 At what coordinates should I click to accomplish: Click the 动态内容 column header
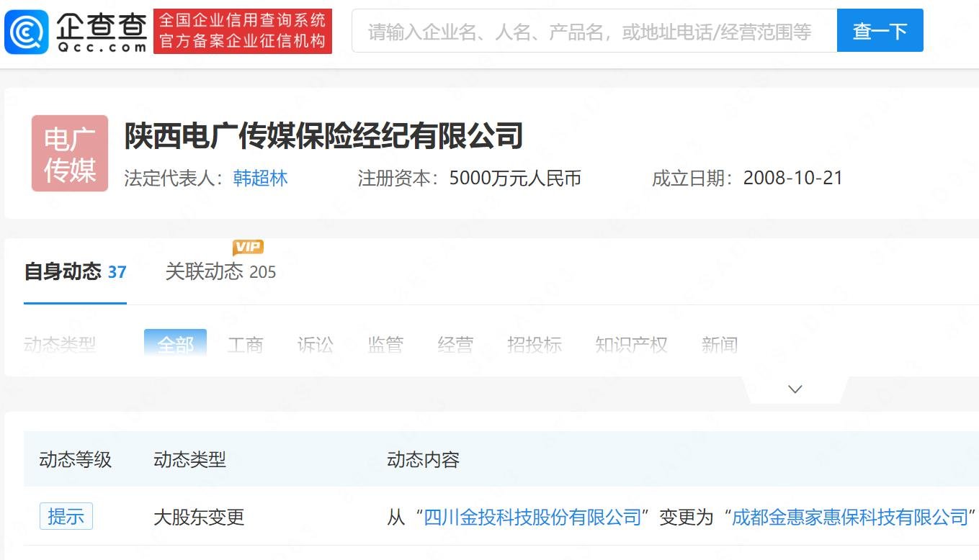(423, 459)
